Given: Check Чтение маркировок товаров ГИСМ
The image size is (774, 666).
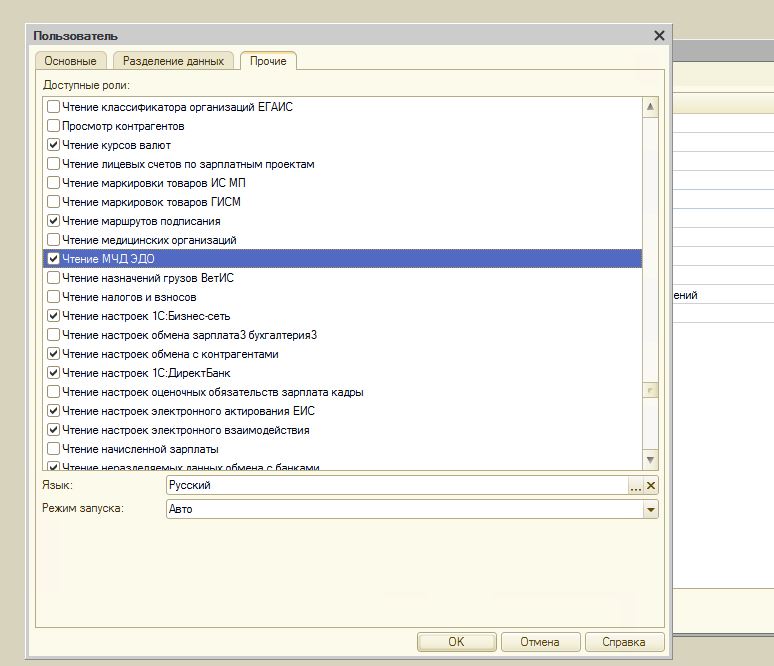Looking at the screenshot, I should 53,202.
